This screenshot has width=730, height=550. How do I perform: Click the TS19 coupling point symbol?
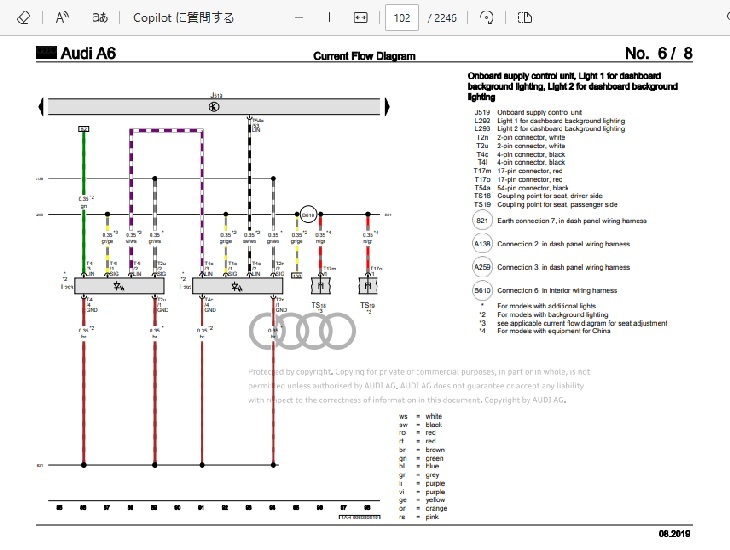point(368,285)
